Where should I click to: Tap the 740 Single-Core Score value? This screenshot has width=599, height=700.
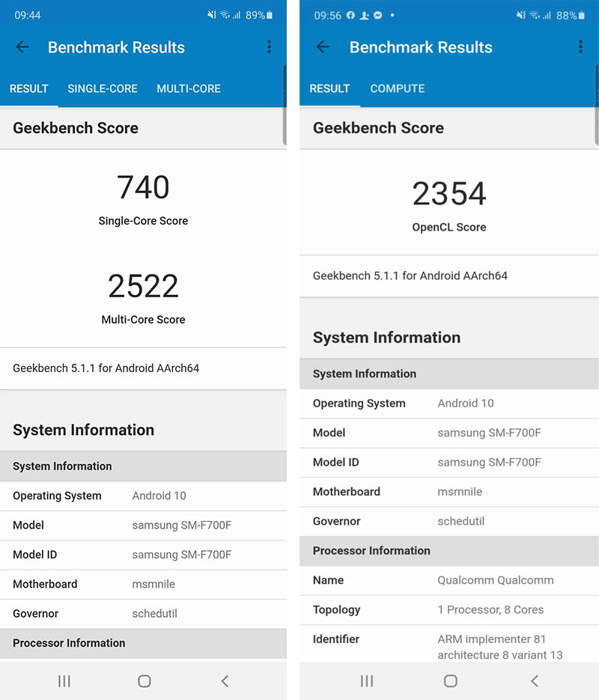(x=143, y=188)
